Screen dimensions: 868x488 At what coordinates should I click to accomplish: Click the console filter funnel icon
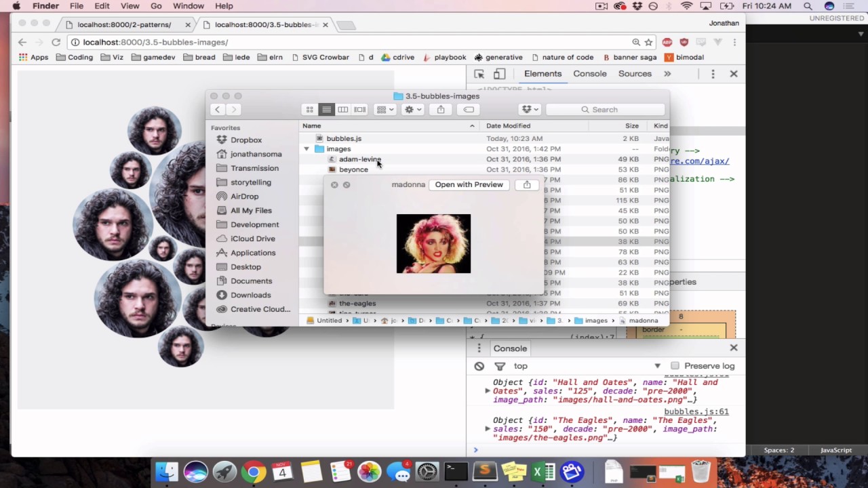500,366
